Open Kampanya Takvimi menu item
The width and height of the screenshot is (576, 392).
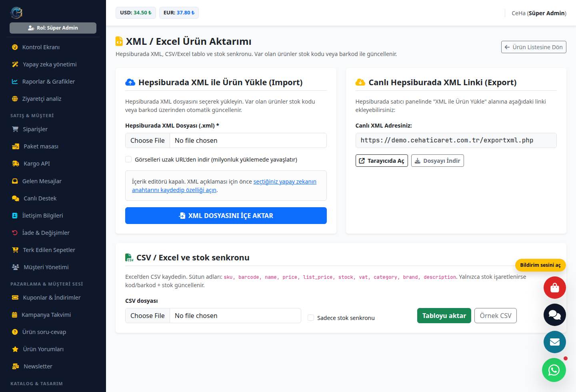click(53, 315)
